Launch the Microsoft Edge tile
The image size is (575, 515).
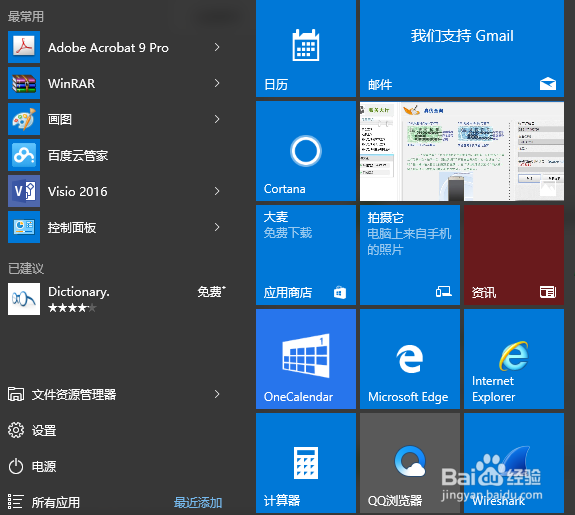tap(410, 359)
